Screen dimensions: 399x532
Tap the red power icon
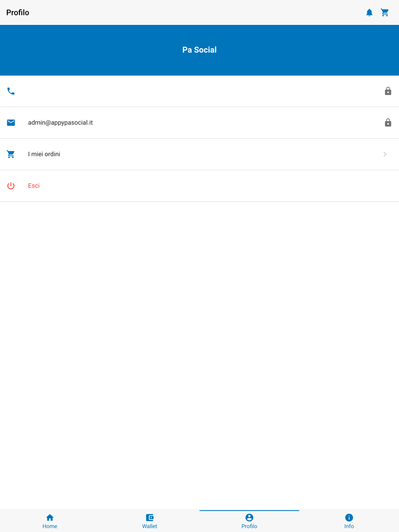11,186
